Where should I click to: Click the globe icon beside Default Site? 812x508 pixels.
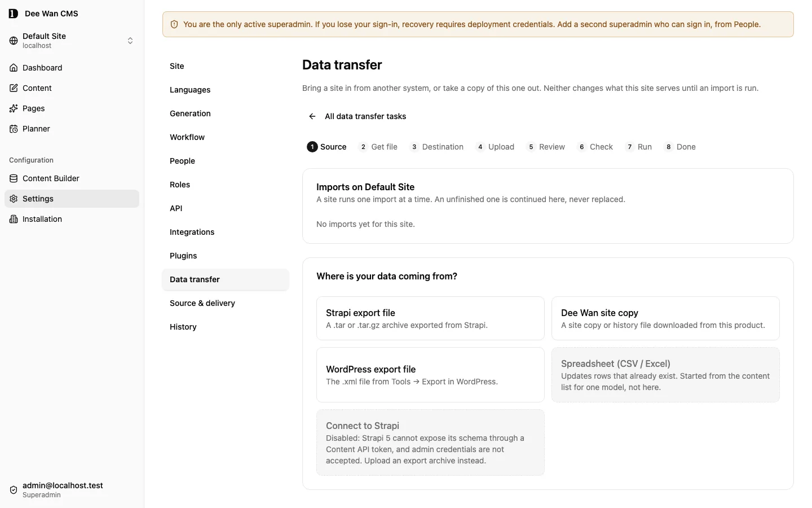point(14,41)
